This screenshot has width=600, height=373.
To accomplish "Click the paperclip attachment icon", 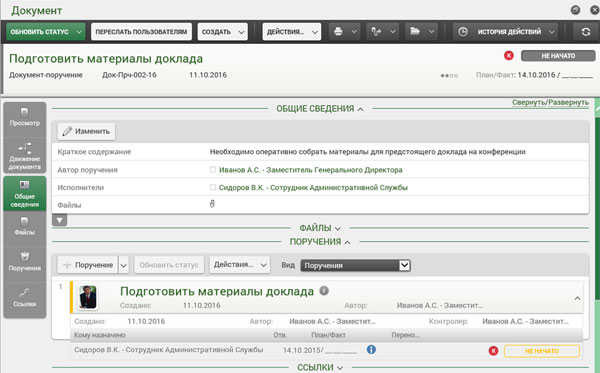I will click(212, 204).
